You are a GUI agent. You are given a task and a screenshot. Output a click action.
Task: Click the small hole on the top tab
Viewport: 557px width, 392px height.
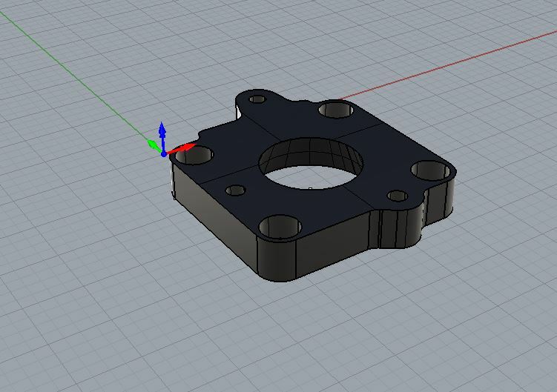tap(257, 99)
